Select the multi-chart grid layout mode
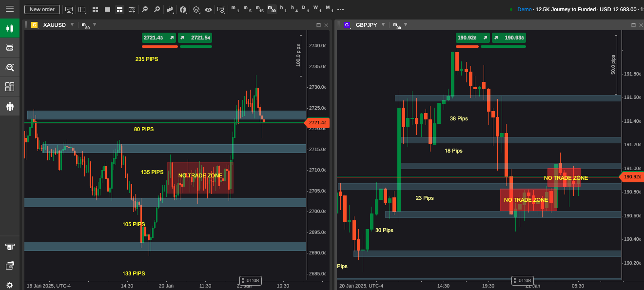The image size is (644, 290). click(x=95, y=9)
